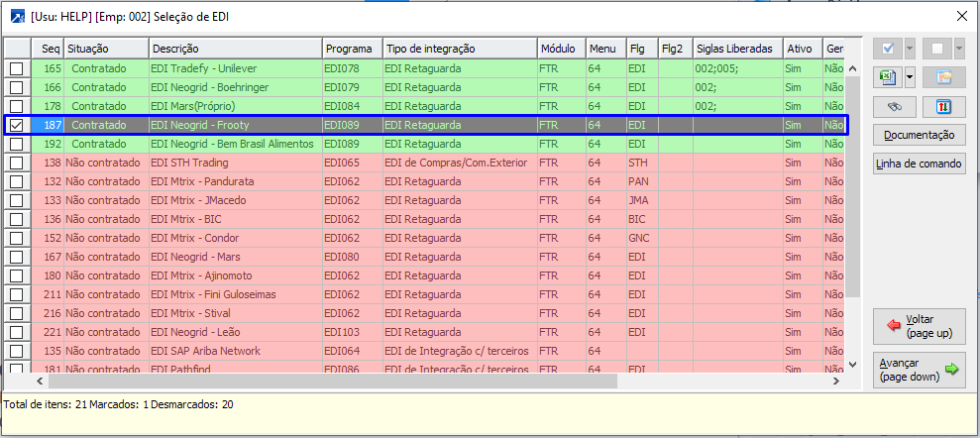Image resolution: width=980 pixels, height=438 pixels.
Task: Click the horizontal scrollbar left arrow
Action: tap(39, 381)
